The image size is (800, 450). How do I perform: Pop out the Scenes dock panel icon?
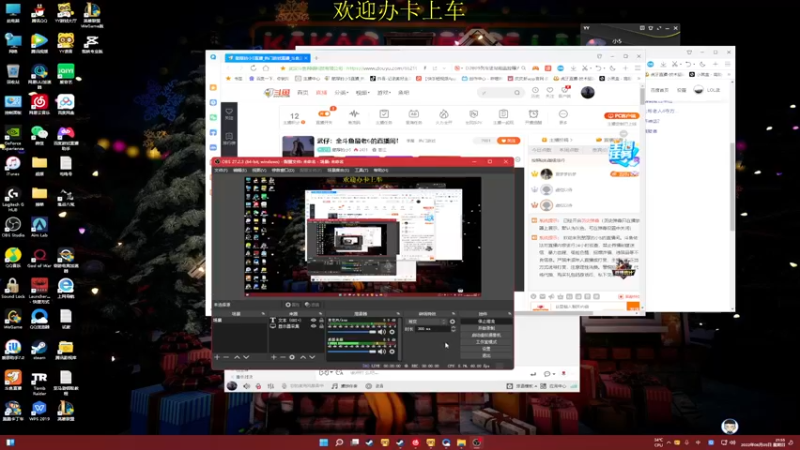click(263, 313)
